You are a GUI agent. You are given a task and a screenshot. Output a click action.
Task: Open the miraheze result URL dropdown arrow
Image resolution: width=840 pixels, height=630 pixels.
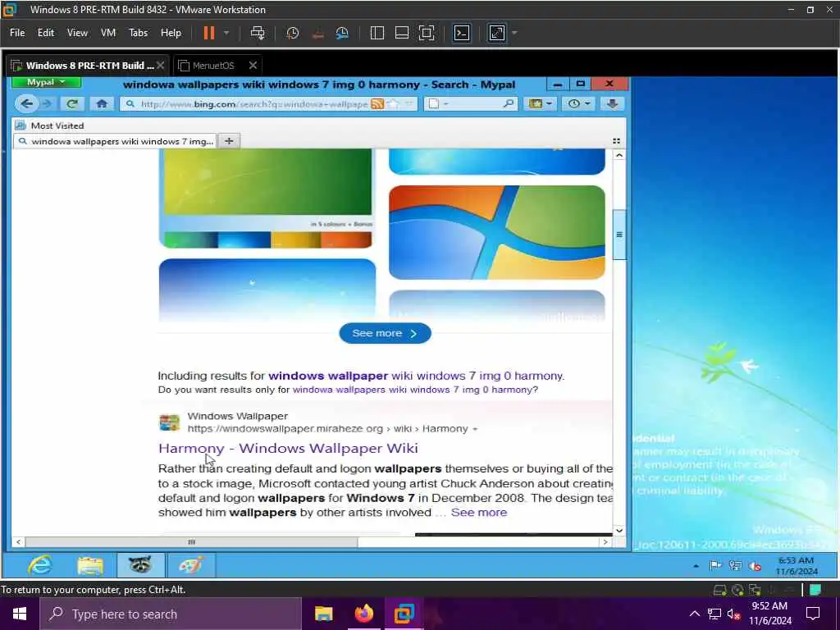tap(475, 429)
